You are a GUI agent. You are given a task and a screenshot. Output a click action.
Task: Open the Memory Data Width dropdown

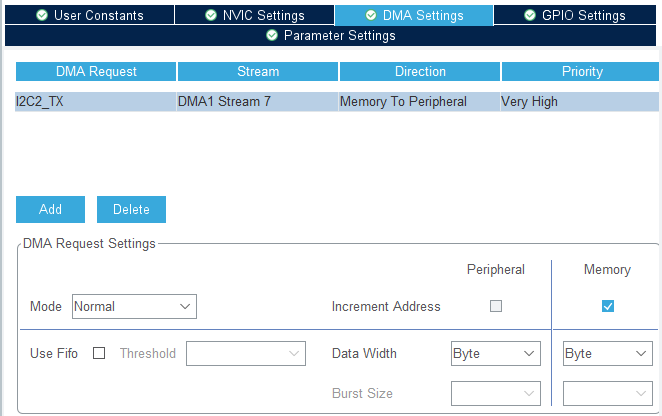click(607, 353)
